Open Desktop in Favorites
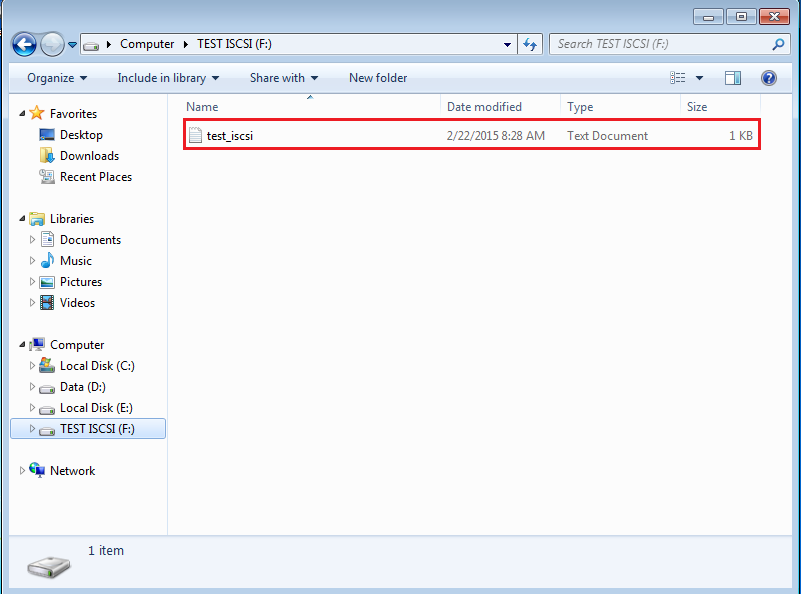Screen dimensions: 801x594 pos(81,135)
